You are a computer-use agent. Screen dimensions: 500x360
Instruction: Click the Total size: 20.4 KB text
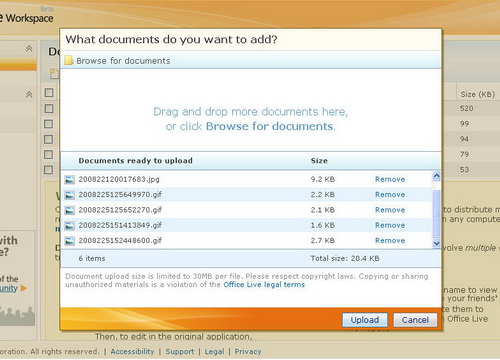coord(345,258)
